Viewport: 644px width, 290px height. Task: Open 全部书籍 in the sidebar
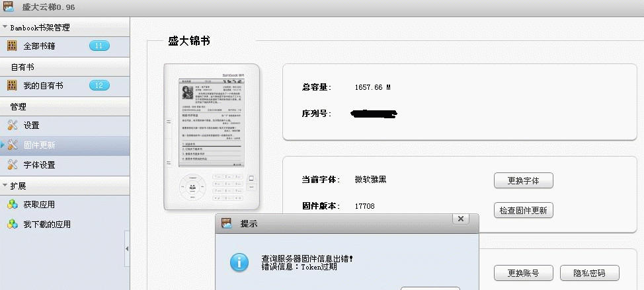[x=65, y=46]
